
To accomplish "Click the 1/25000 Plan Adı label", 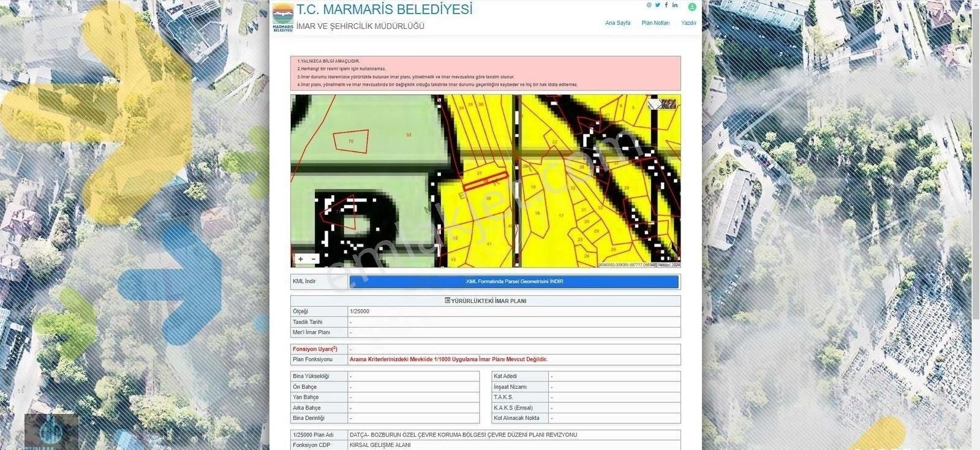I will 313,435.
